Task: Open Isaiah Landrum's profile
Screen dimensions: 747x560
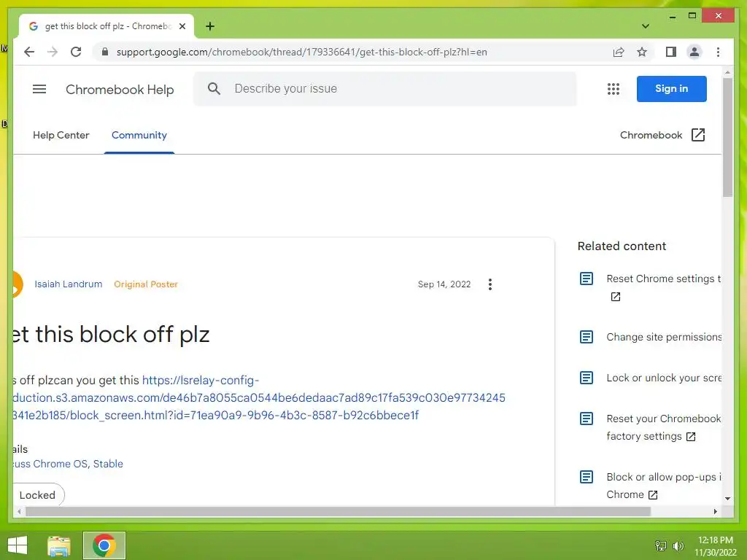Action: pyautogui.click(x=68, y=284)
